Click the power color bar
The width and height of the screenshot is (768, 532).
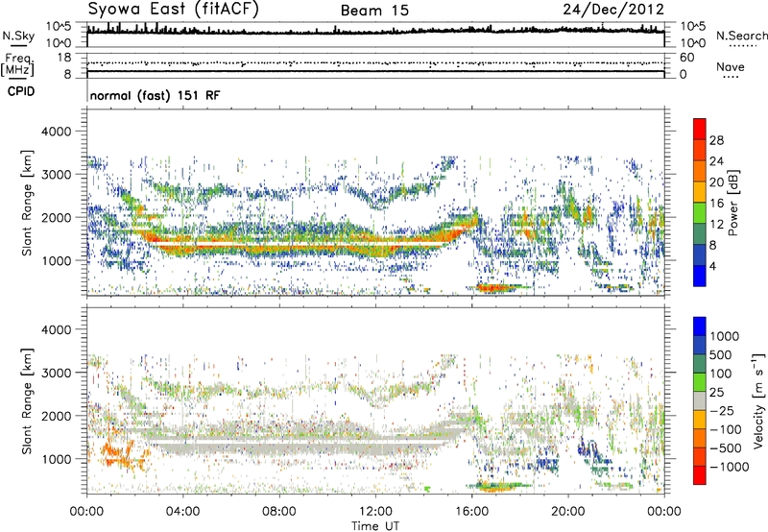click(700, 202)
